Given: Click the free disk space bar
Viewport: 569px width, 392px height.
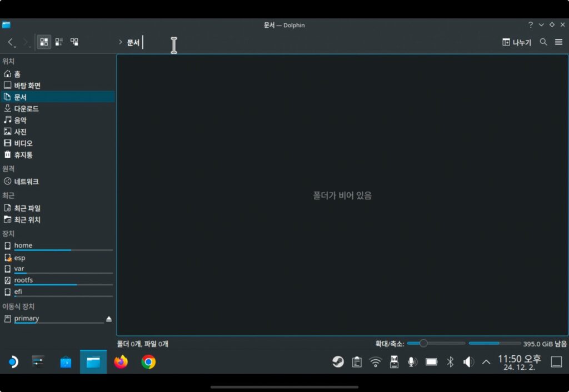Looking at the screenshot, I should click(495, 343).
